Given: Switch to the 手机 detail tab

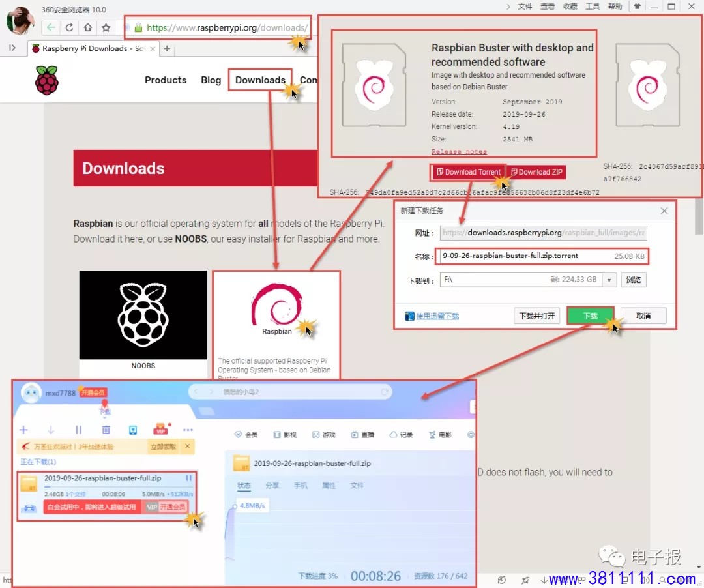Looking at the screenshot, I should 301,486.
